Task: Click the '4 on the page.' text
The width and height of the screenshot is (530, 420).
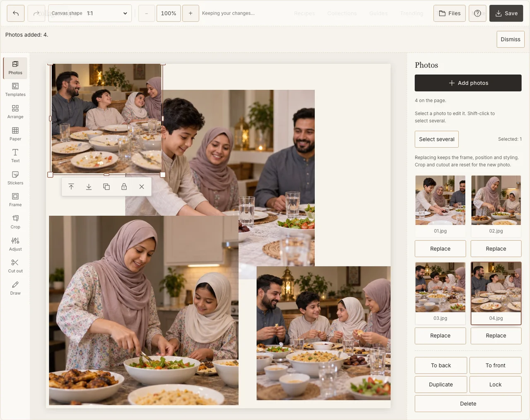Action: pos(431,101)
